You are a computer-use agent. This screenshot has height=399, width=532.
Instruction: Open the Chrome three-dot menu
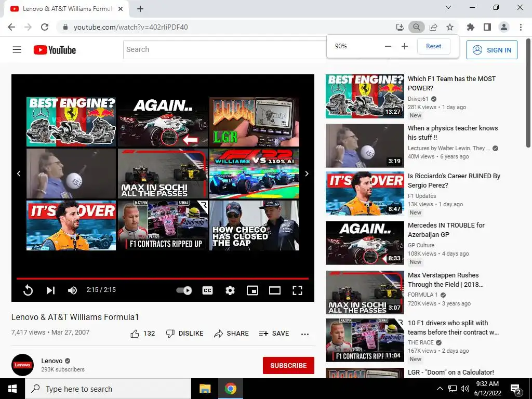point(521,27)
